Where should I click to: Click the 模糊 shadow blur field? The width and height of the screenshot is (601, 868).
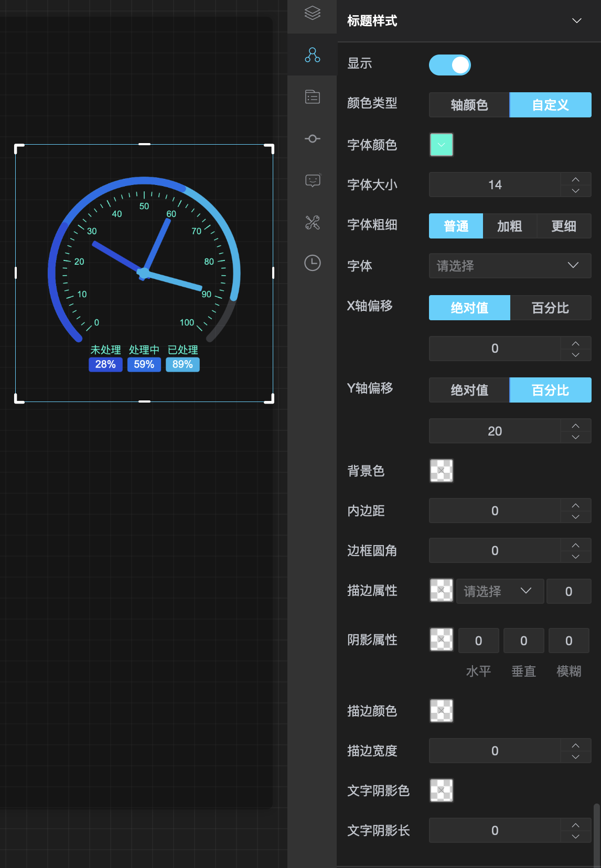pyautogui.click(x=569, y=641)
